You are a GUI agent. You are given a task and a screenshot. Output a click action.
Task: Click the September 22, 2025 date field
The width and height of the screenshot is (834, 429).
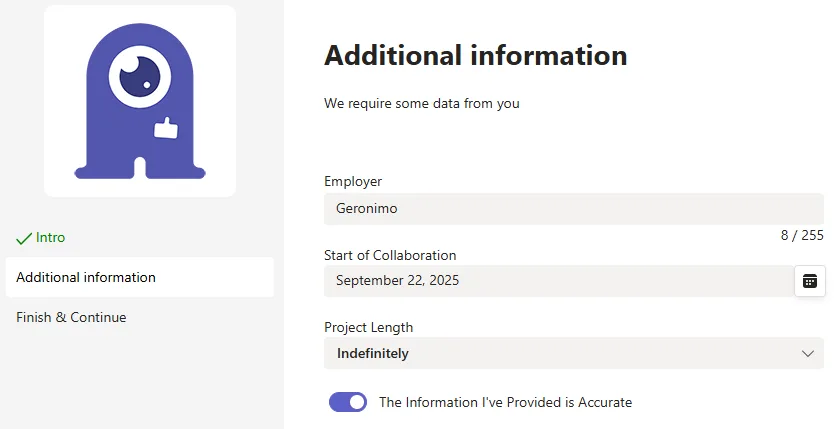(x=558, y=281)
